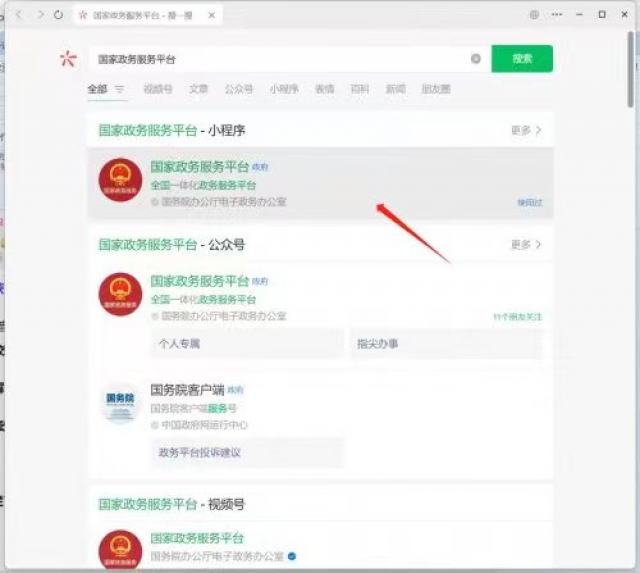Viewport: 640px width, 573px height.
Task: Open the 政务平台投诉建议 button
Action: coord(247,452)
